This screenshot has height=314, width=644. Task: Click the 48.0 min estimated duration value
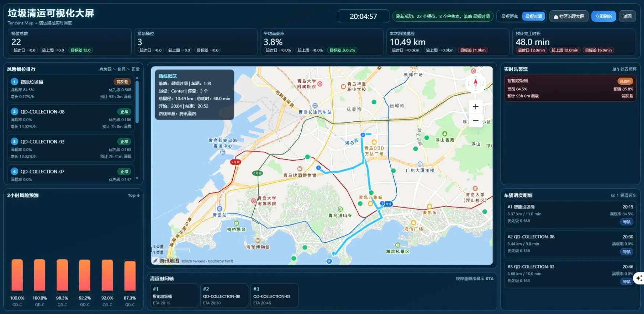[x=532, y=42]
